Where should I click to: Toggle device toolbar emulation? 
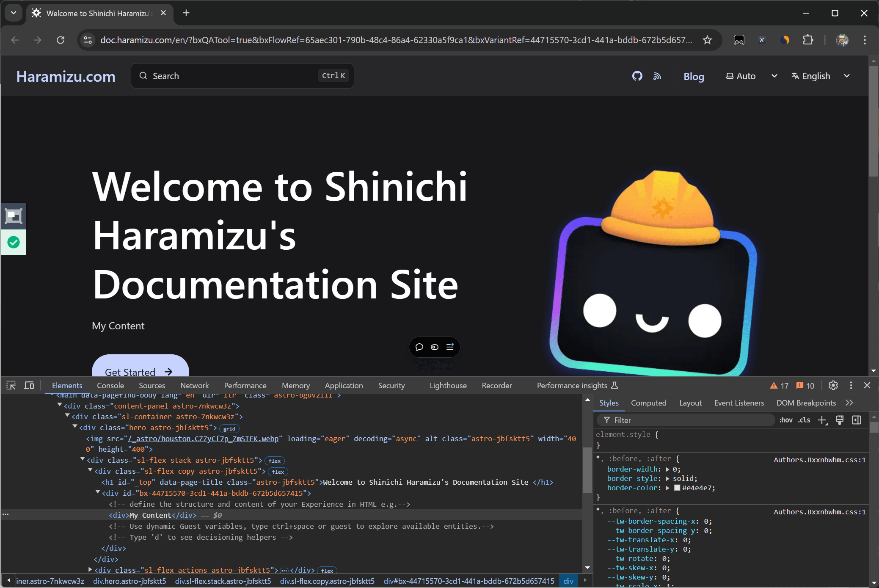pyautogui.click(x=29, y=385)
